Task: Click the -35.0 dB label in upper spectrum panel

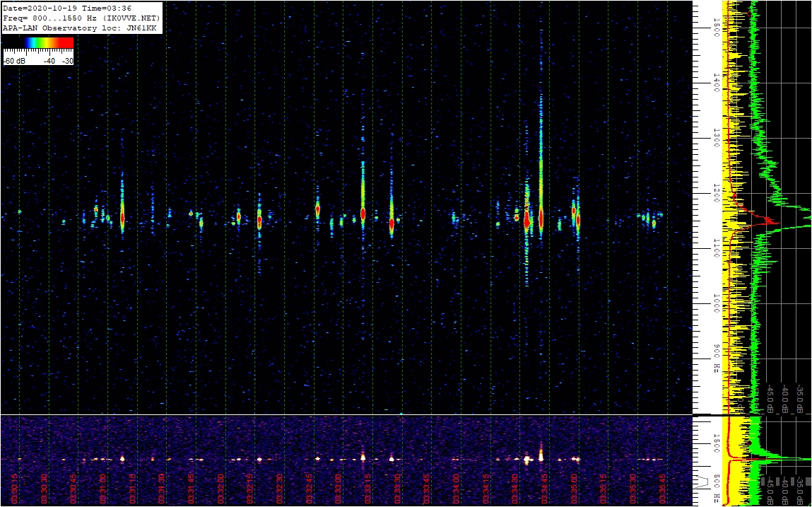Action: [x=799, y=399]
